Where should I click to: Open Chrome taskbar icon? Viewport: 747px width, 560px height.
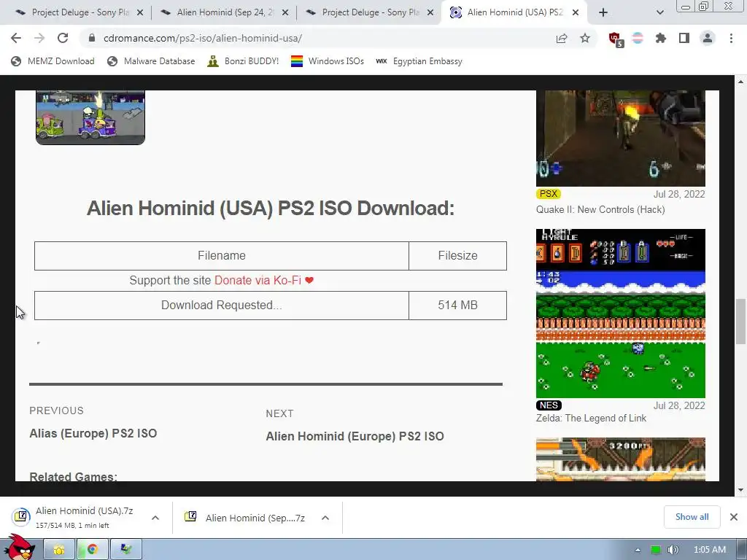pos(93,550)
